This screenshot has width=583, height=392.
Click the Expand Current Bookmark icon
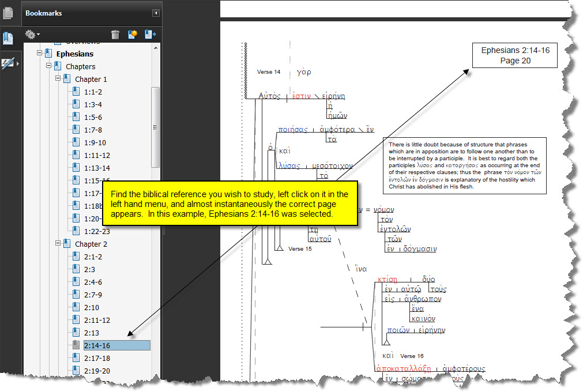pos(150,35)
